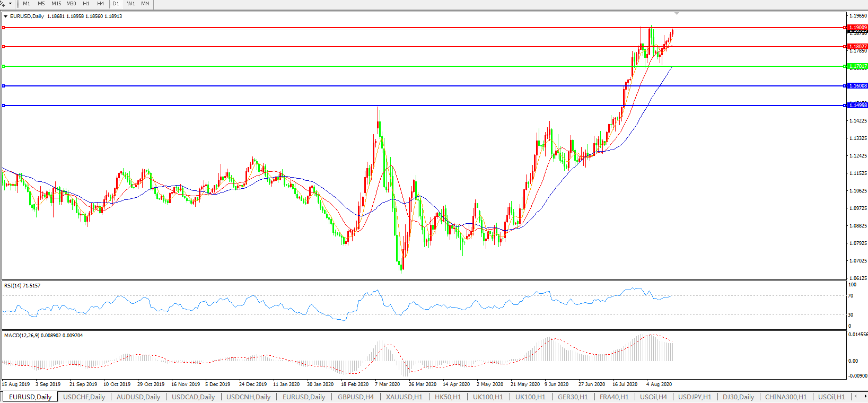The image size is (868, 403).
Task: Open the USDCHF,Daily chart tab
Action: tap(84, 397)
